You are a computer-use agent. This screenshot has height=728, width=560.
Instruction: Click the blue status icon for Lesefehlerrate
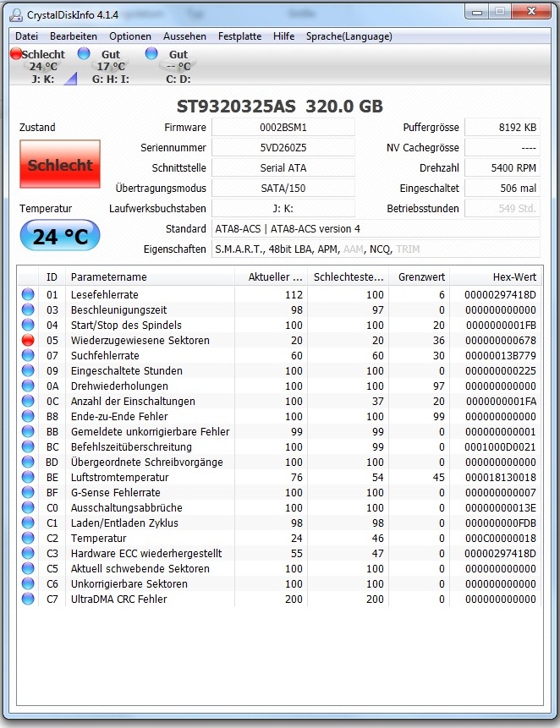click(x=28, y=294)
